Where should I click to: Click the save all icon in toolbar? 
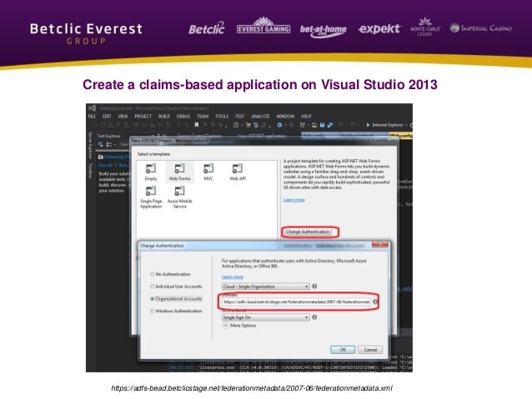(329, 125)
